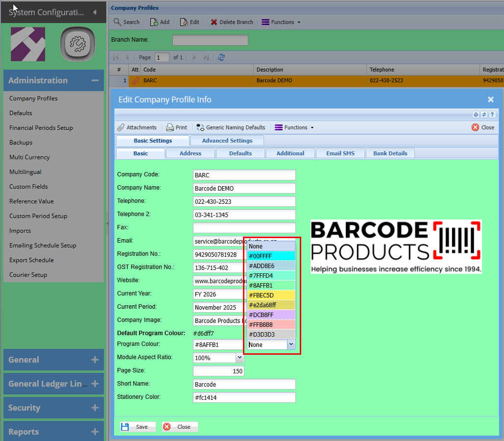Image resolution: width=504 pixels, height=441 pixels.
Task: Open Generic Naming Defaults
Action: (x=231, y=127)
